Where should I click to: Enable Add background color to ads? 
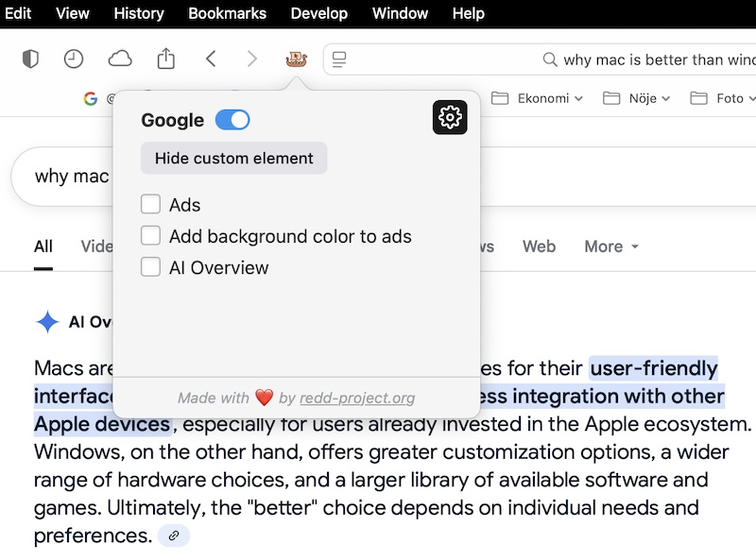tap(150, 236)
